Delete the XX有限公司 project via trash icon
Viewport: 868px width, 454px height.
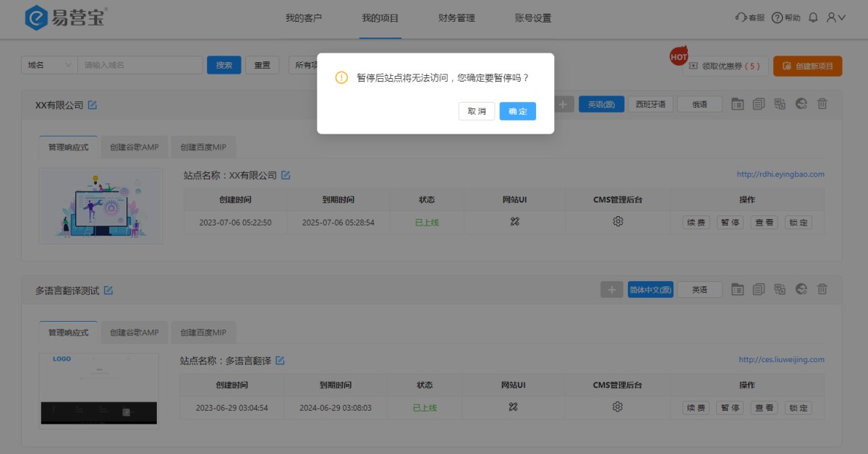[x=822, y=104]
